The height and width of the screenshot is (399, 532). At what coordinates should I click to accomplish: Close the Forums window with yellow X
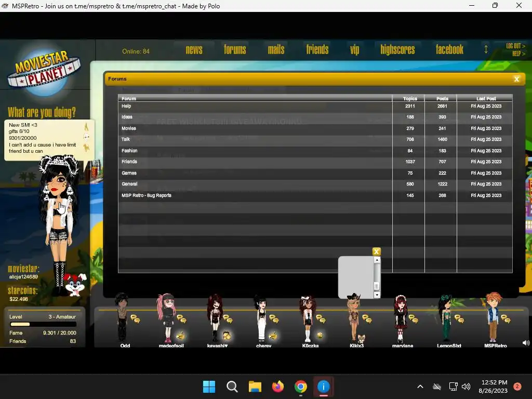pyautogui.click(x=517, y=79)
